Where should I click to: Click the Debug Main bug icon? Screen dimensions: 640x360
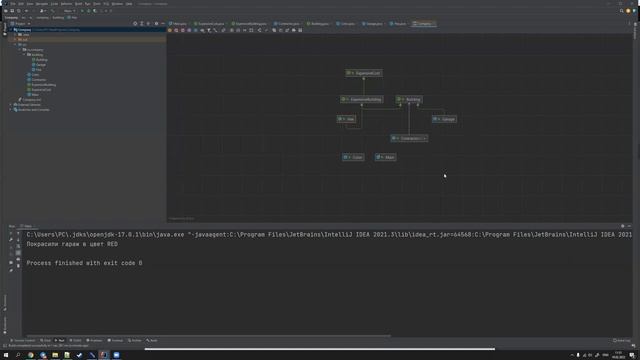pyautogui.click(x=89, y=11)
